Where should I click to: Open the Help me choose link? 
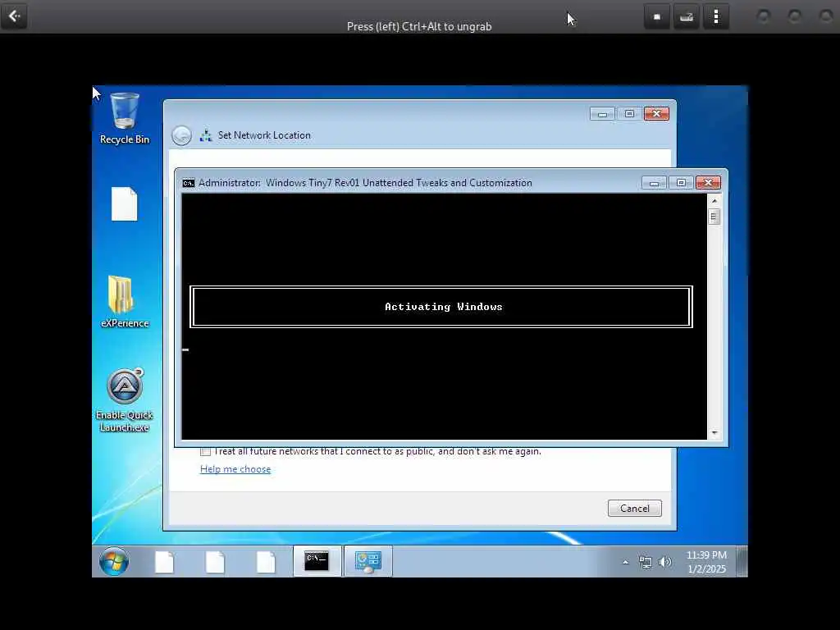235,468
